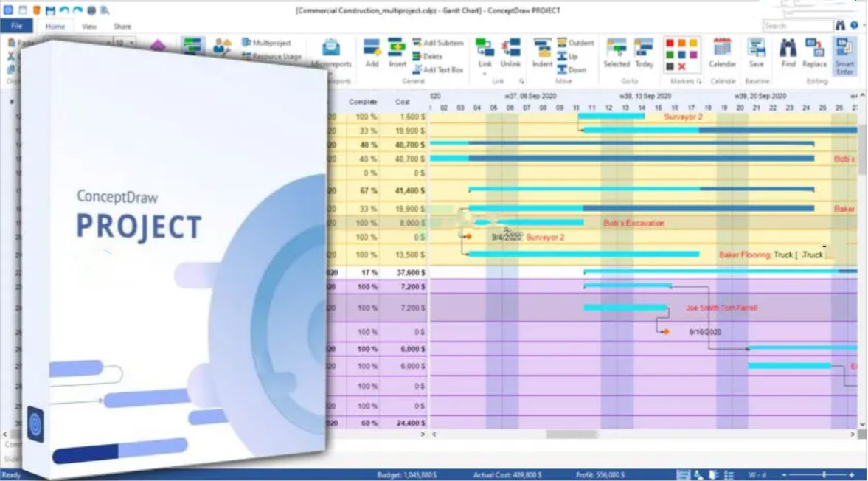Select the 41,400 $ cost cell
This screenshot has width=868, height=481.
[x=410, y=191]
